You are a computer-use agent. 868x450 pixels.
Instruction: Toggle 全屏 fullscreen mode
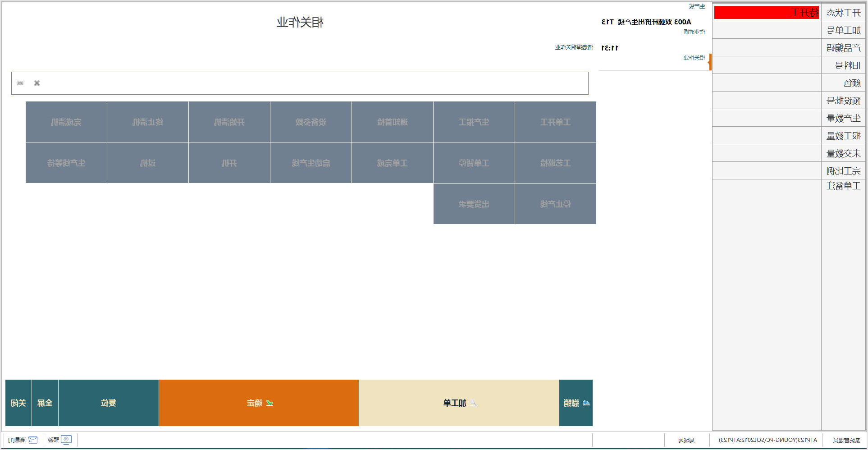pos(45,403)
